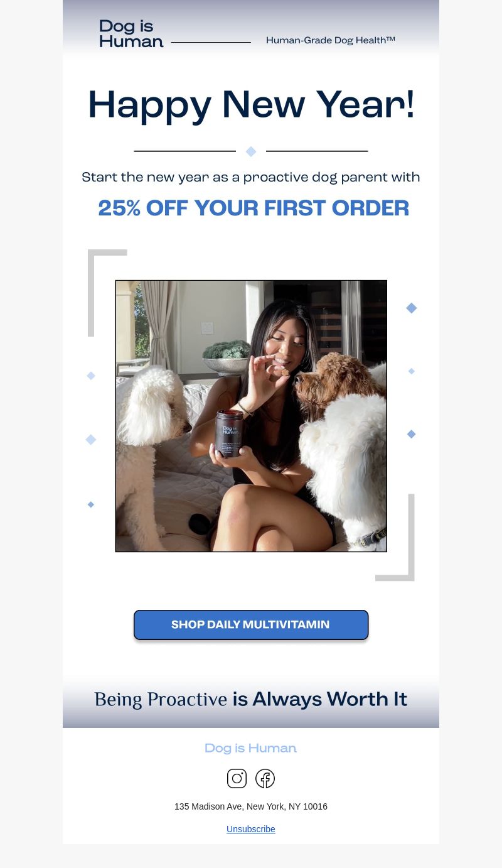Click the gray corner bracket below the photo
The height and width of the screenshot is (868, 502).
(395, 538)
